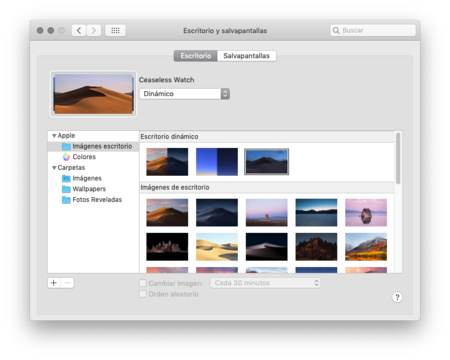Select the light sand dunes wallpaper

click(217, 247)
